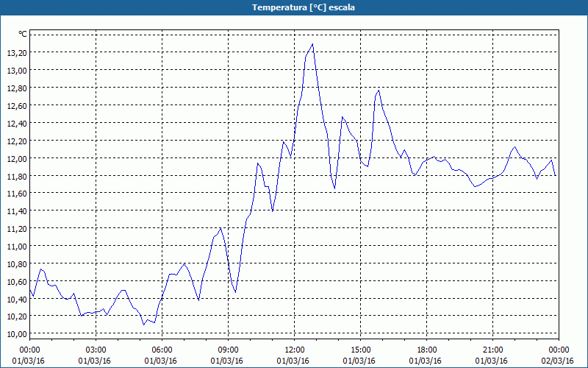
Task: Click the "11,80" temperature label
Action: [x=17, y=176]
